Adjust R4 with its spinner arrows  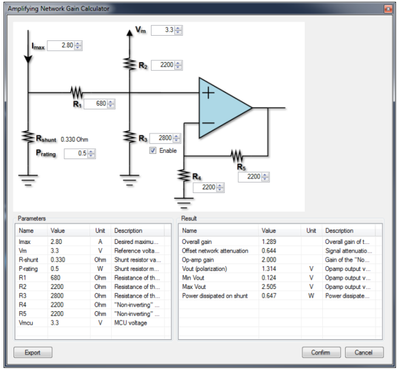tap(220, 187)
